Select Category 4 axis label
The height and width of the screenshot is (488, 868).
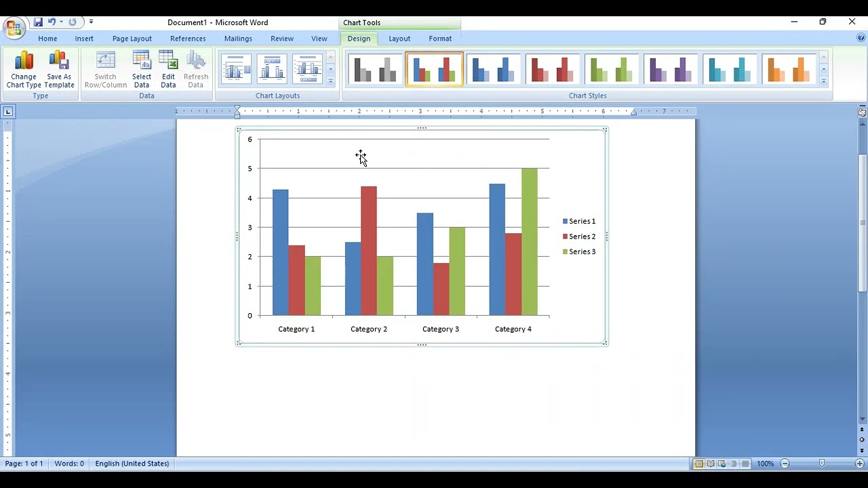point(513,329)
